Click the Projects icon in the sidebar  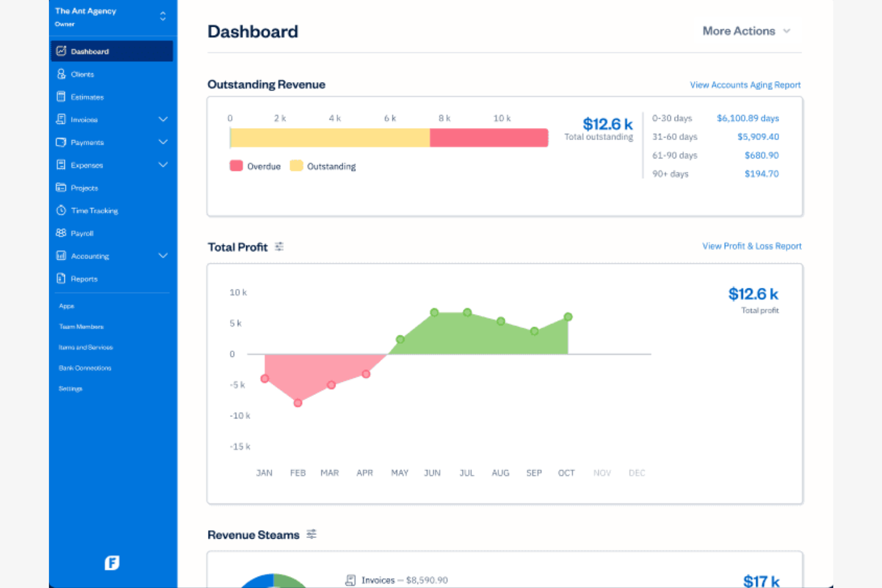point(61,187)
